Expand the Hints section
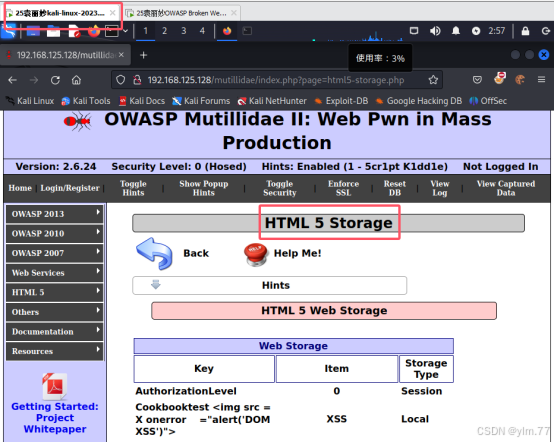 pyautogui.click(x=269, y=285)
